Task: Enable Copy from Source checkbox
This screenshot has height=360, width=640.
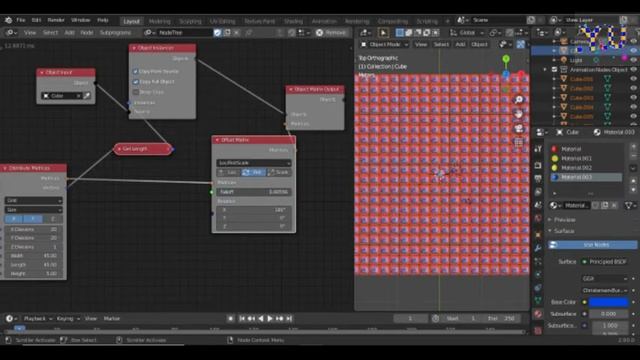Action: tap(136, 71)
